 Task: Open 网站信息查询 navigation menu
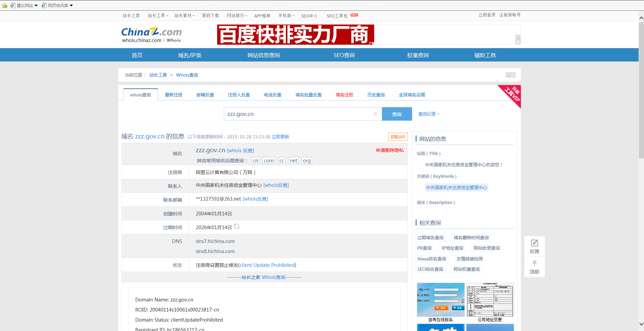pyautogui.click(x=264, y=55)
